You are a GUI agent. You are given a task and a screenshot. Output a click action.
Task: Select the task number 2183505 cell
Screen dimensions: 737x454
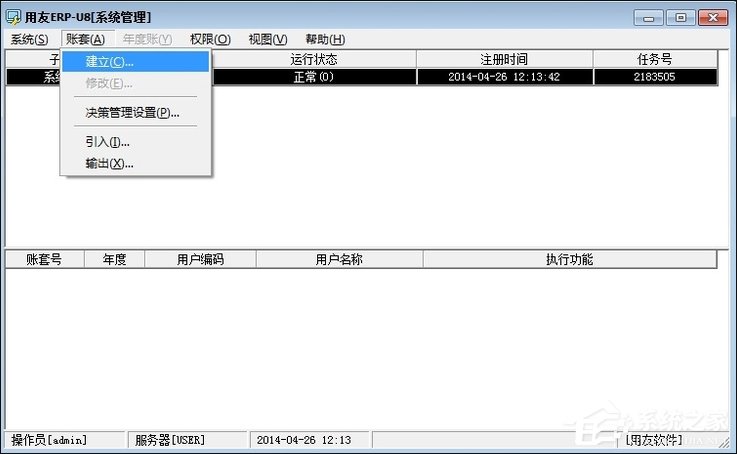[x=655, y=77]
